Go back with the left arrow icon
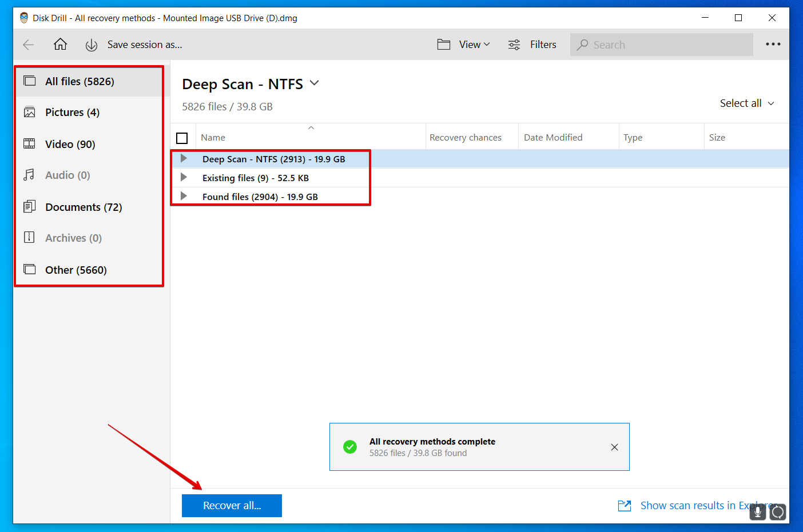Screen dimensions: 803x532 click(x=29, y=45)
